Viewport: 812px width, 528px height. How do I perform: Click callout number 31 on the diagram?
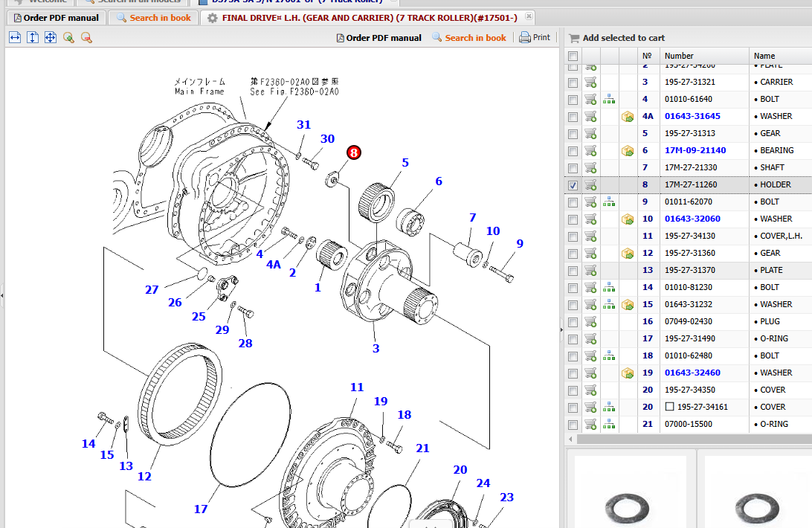click(304, 124)
